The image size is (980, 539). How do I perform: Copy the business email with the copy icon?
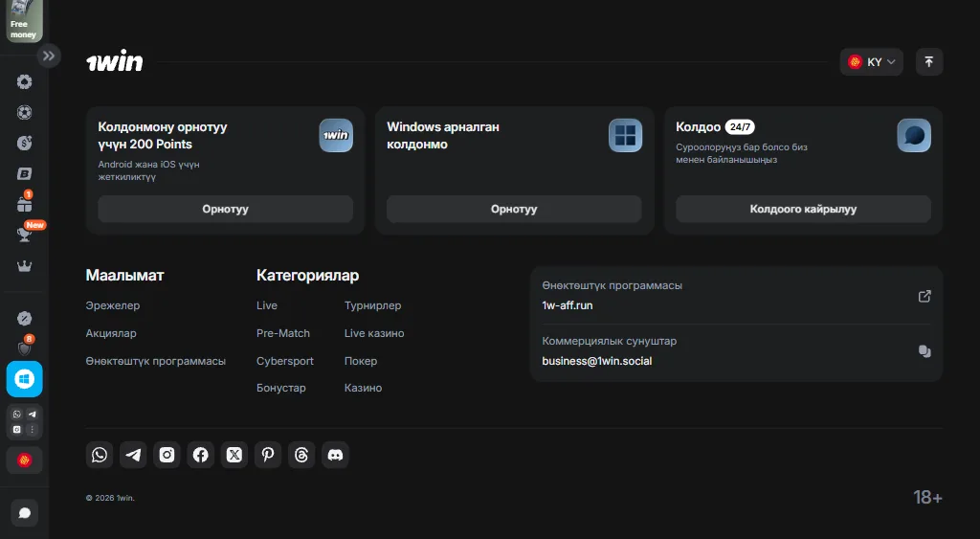924,351
